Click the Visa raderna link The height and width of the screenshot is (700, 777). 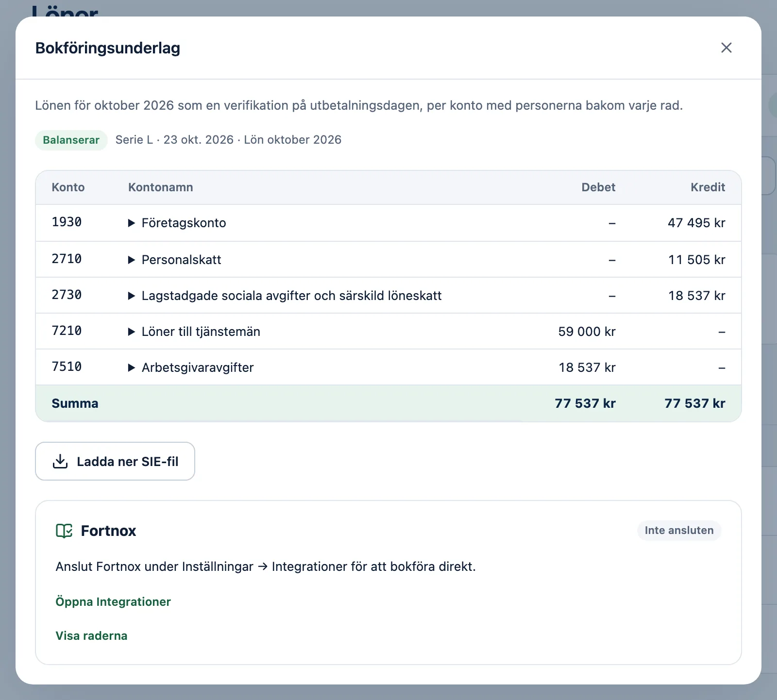[91, 635]
